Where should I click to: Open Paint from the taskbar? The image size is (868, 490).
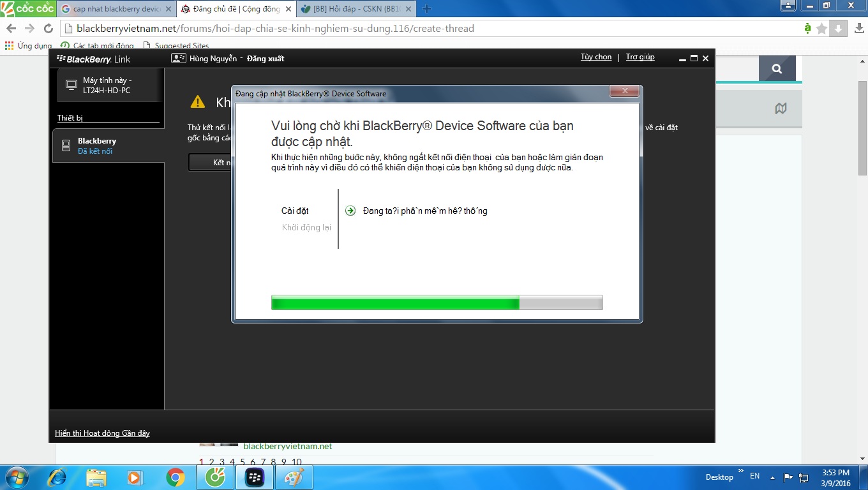[294, 477]
